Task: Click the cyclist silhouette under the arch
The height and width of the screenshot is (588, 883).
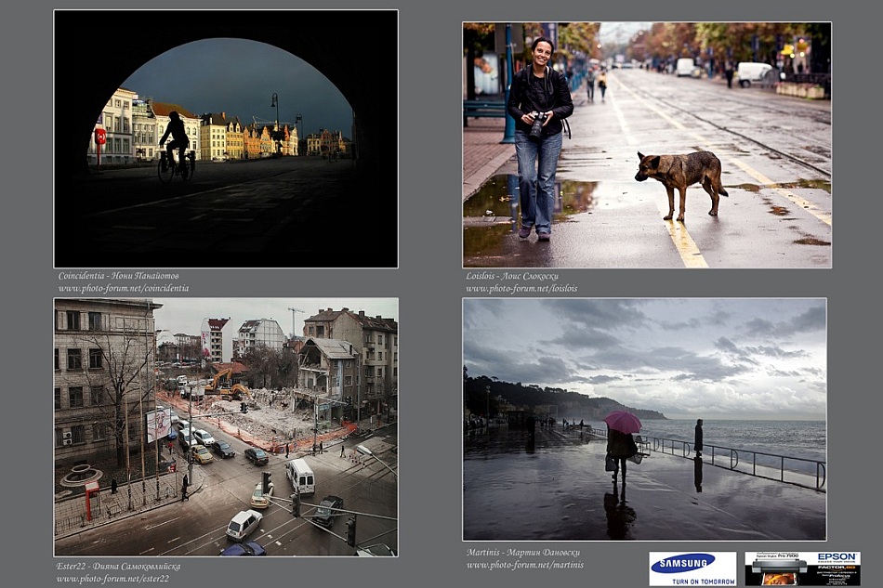Action: point(174,146)
